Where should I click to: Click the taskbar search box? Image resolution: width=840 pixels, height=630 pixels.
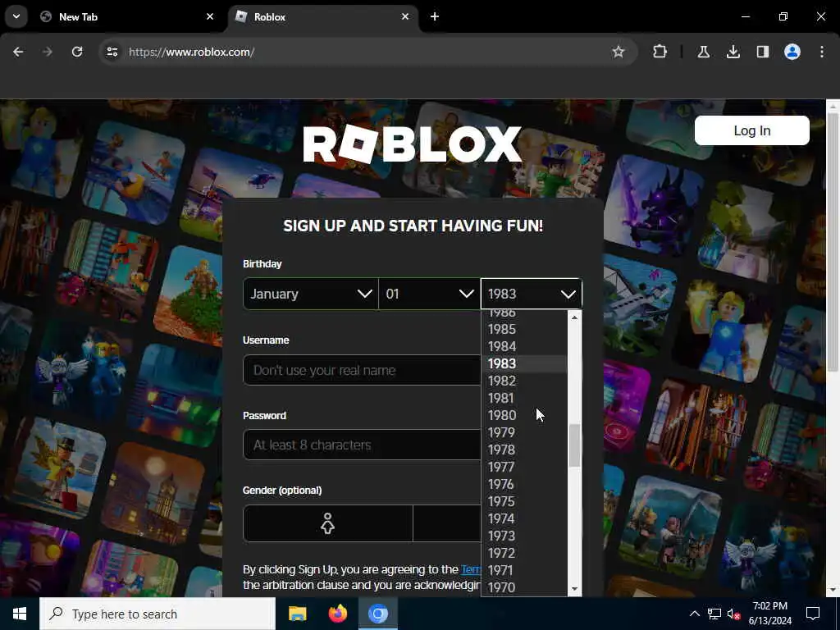(157, 614)
